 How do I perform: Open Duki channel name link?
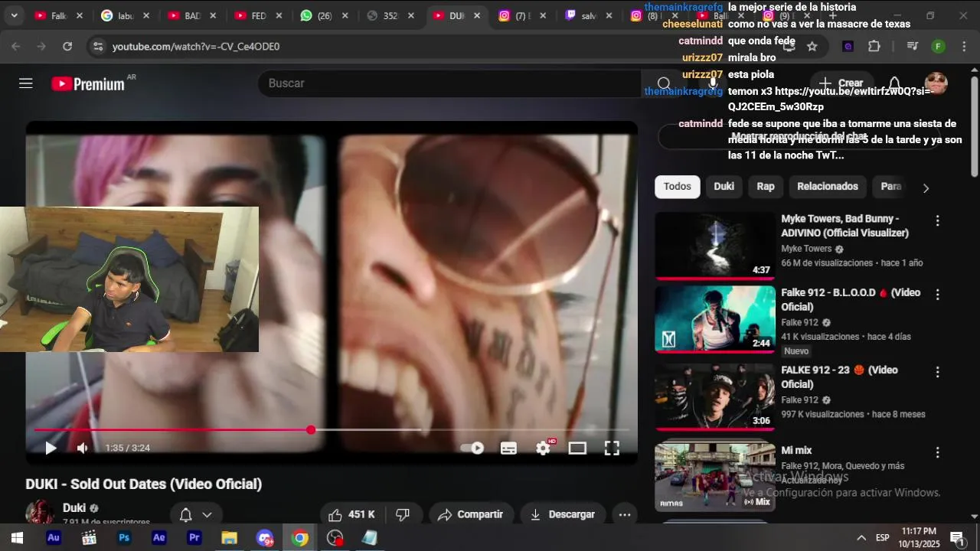(x=74, y=508)
